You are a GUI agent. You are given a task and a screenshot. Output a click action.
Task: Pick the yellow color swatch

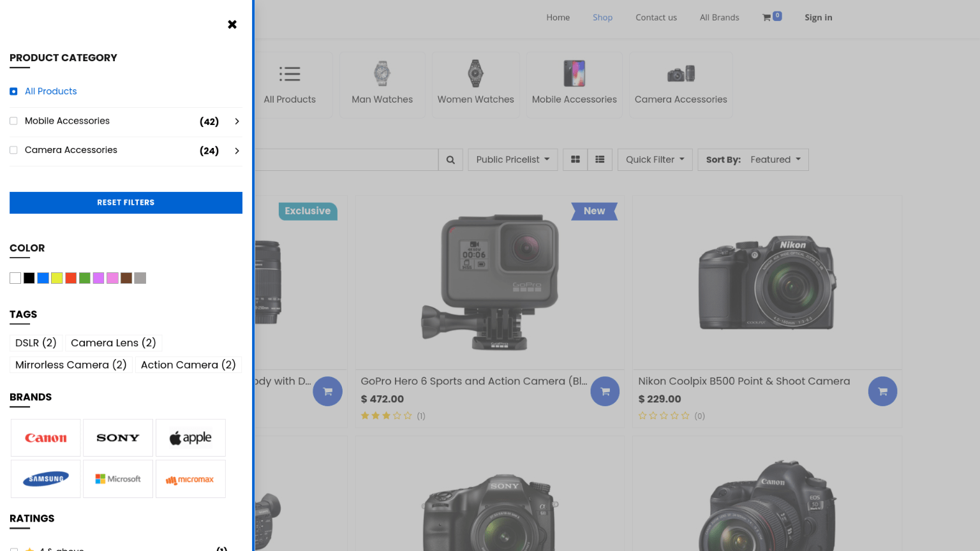click(57, 278)
